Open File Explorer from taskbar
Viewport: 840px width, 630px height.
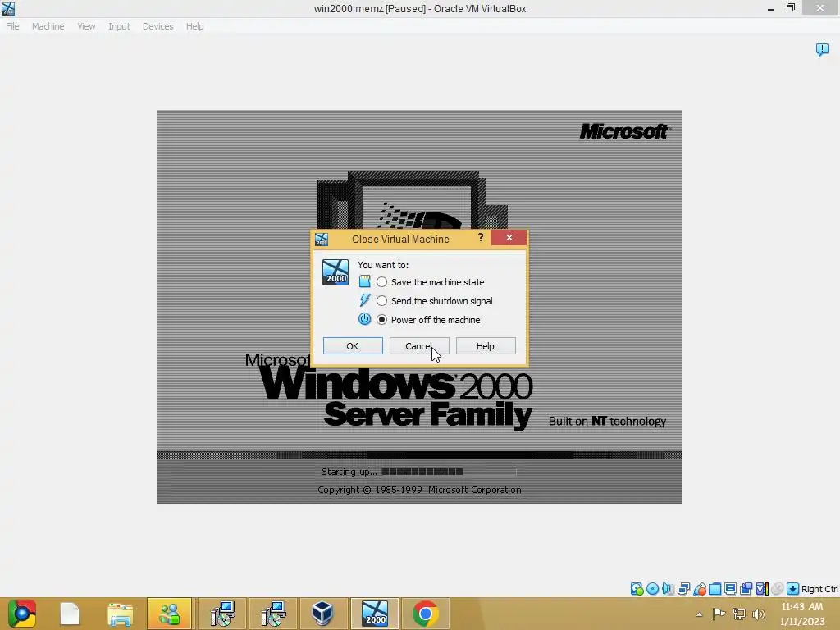120,614
